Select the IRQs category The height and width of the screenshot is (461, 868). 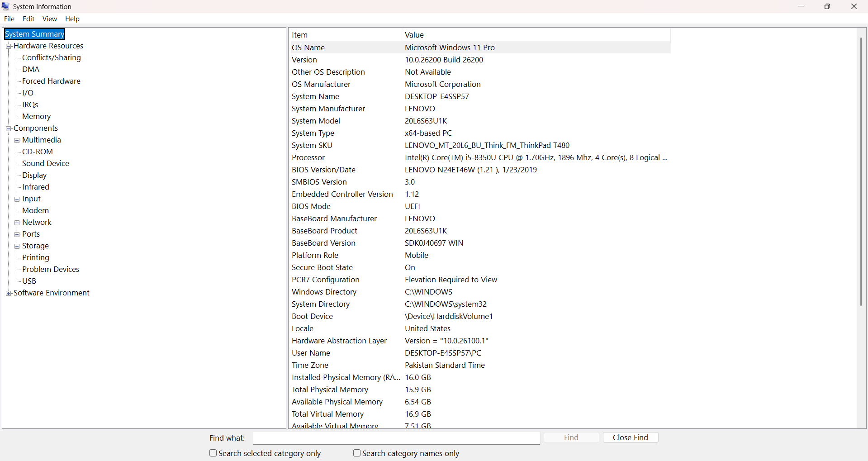(x=30, y=105)
